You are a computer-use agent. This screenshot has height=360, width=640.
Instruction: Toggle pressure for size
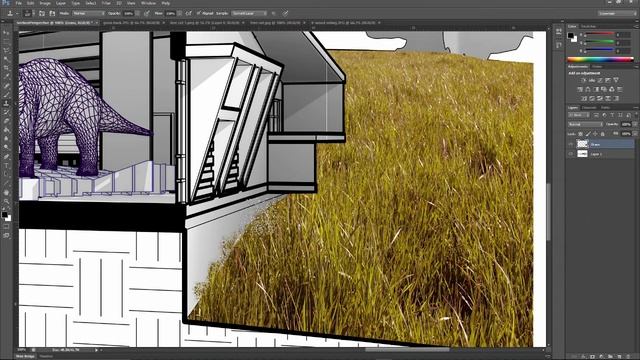[x=285, y=13]
